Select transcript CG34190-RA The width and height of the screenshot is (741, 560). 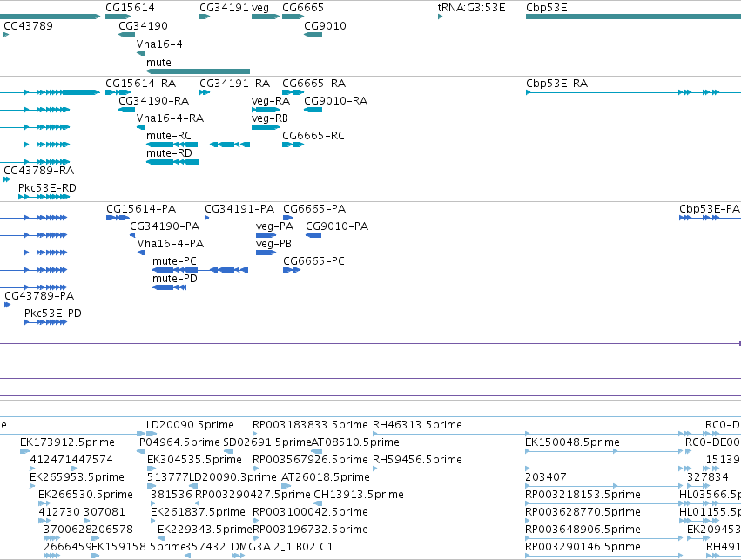(x=153, y=101)
